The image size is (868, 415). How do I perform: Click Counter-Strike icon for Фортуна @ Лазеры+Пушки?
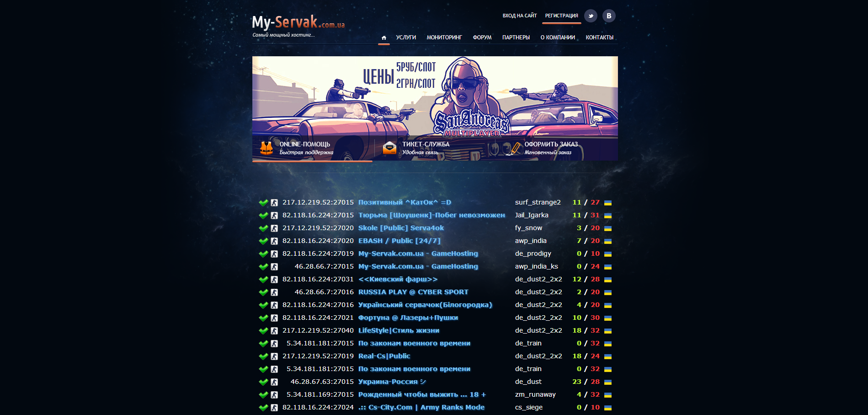pyautogui.click(x=274, y=318)
